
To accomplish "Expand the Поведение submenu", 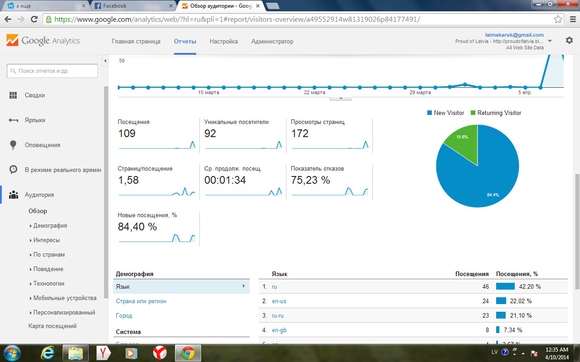I will [48, 269].
